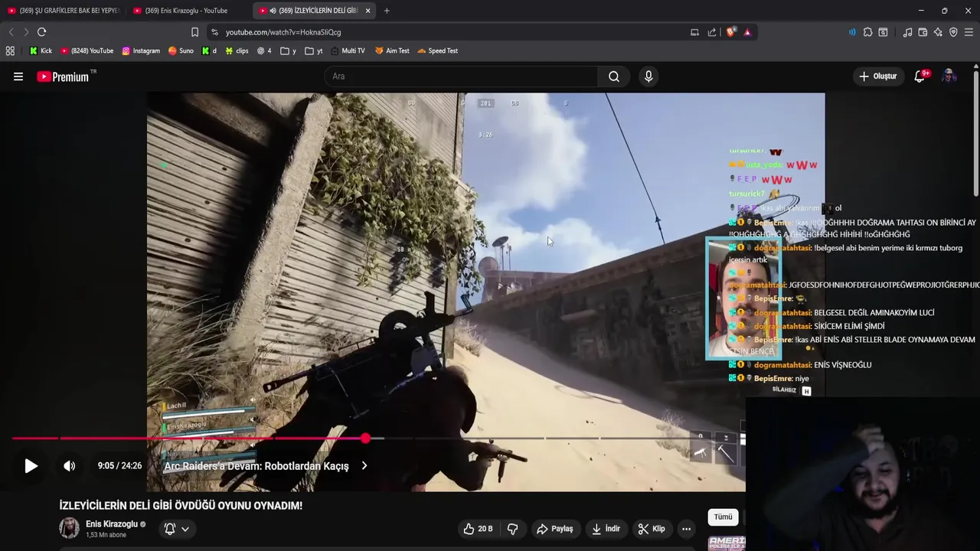The width and height of the screenshot is (980, 551).
Task: Reload the page
Action: (41, 32)
